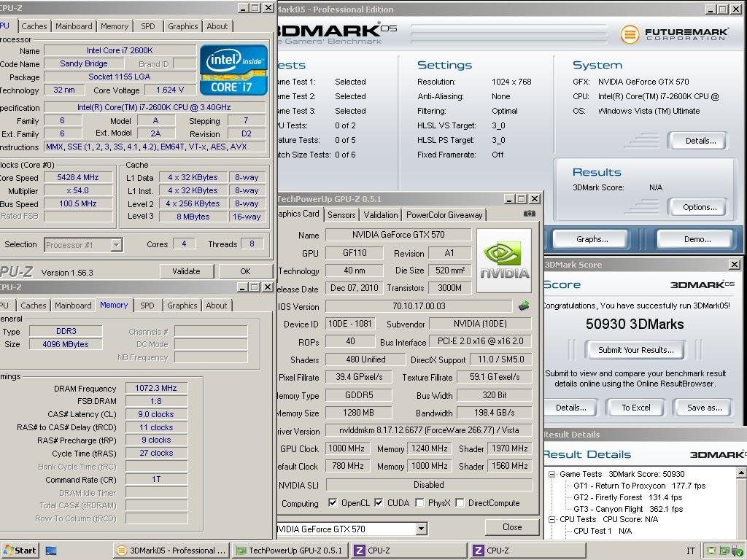The image size is (747, 560).
Task: Open SPD tab in bottom CPU-Z window
Action: pos(147,306)
